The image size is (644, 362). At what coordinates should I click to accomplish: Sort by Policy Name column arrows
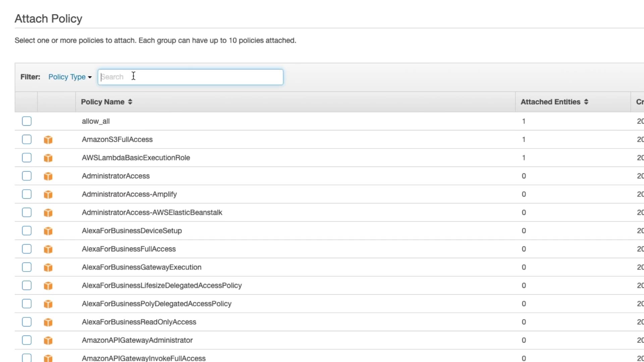(130, 102)
